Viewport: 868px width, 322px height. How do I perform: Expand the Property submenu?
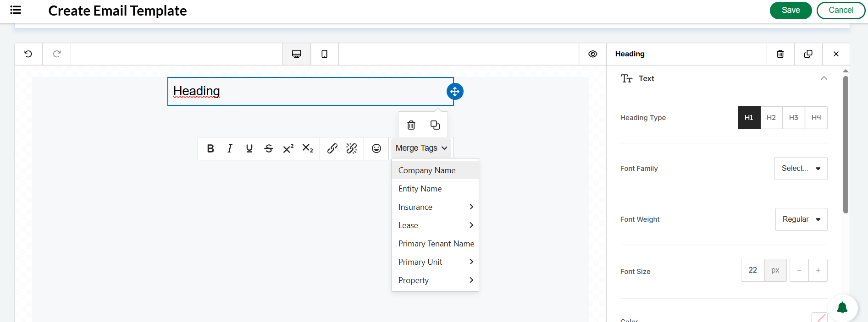[x=435, y=280]
